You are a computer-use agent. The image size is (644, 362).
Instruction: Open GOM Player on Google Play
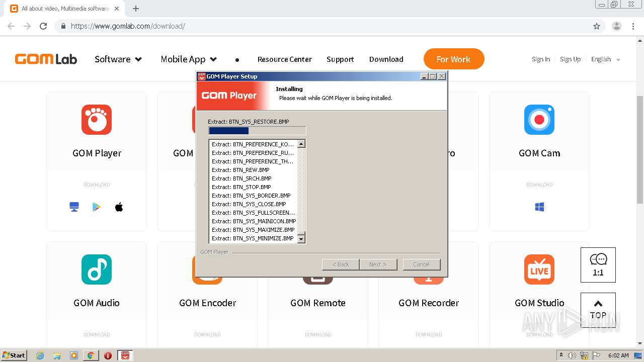click(x=97, y=207)
